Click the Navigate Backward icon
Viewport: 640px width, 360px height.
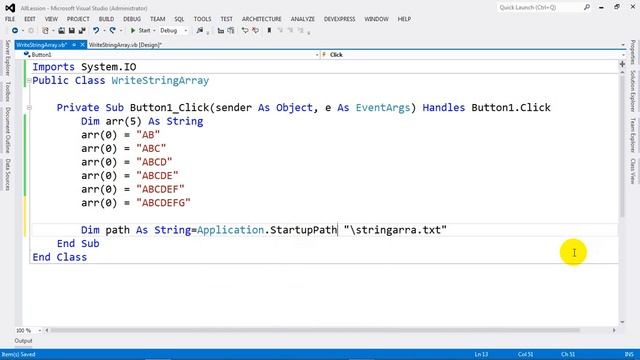coord(15,31)
